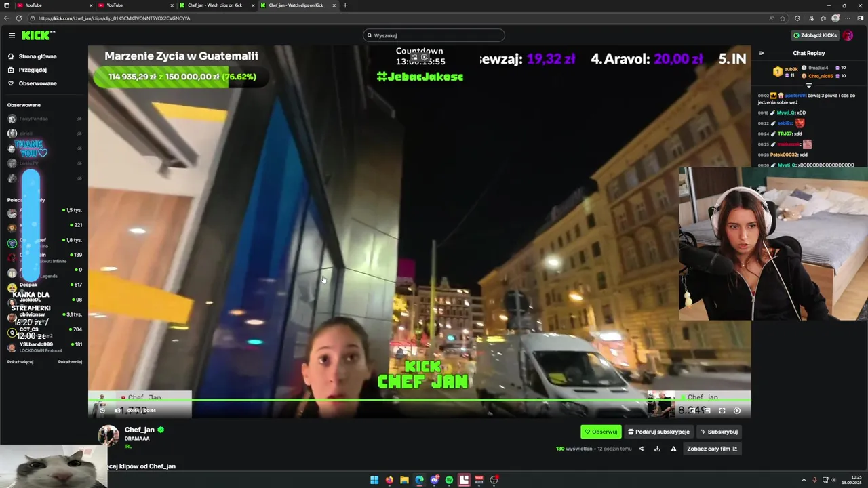Open CCT_CS recommended channel
The width and height of the screenshot is (868, 488).
click(44, 332)
